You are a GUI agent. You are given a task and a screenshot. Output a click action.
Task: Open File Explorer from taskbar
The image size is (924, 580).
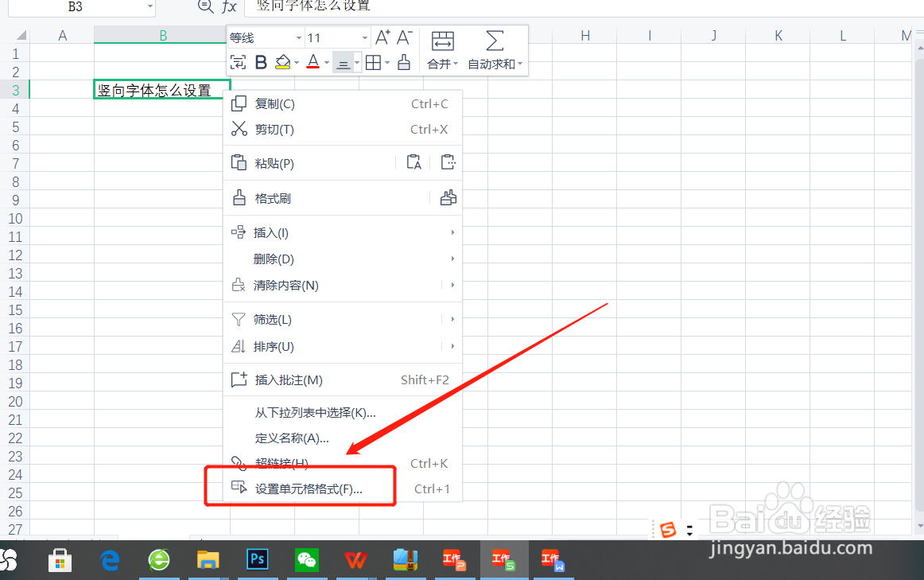click(208, 560)
